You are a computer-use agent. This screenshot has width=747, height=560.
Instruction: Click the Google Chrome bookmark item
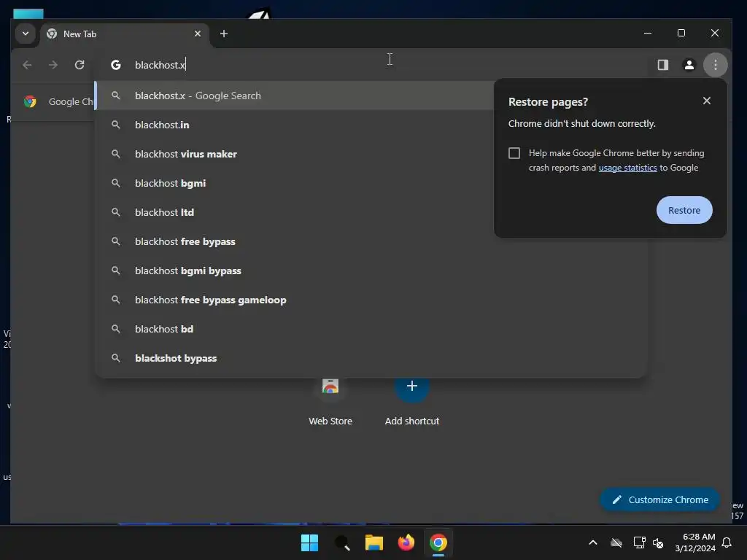(x=58, y=101)
